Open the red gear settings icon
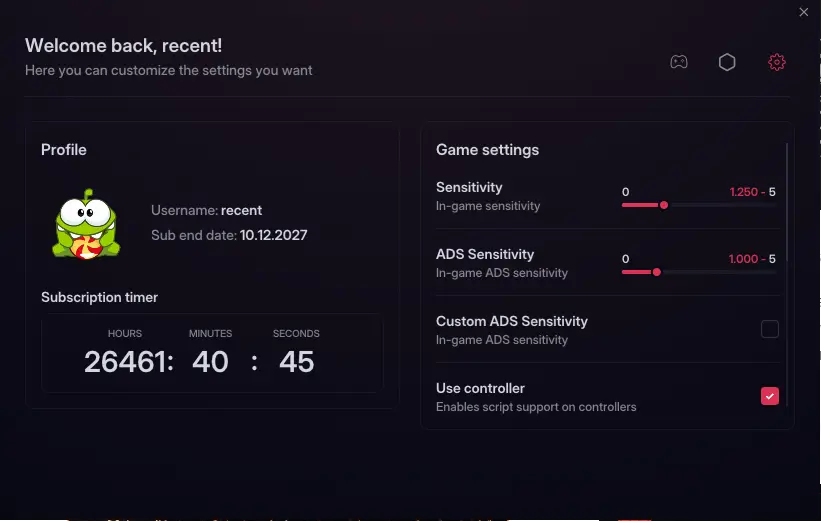Viewport: 821px width, 521px height. click(x=776, y=62)
